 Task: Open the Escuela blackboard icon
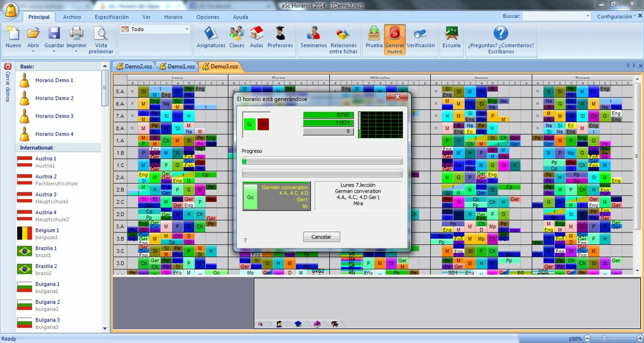(451, 33)
